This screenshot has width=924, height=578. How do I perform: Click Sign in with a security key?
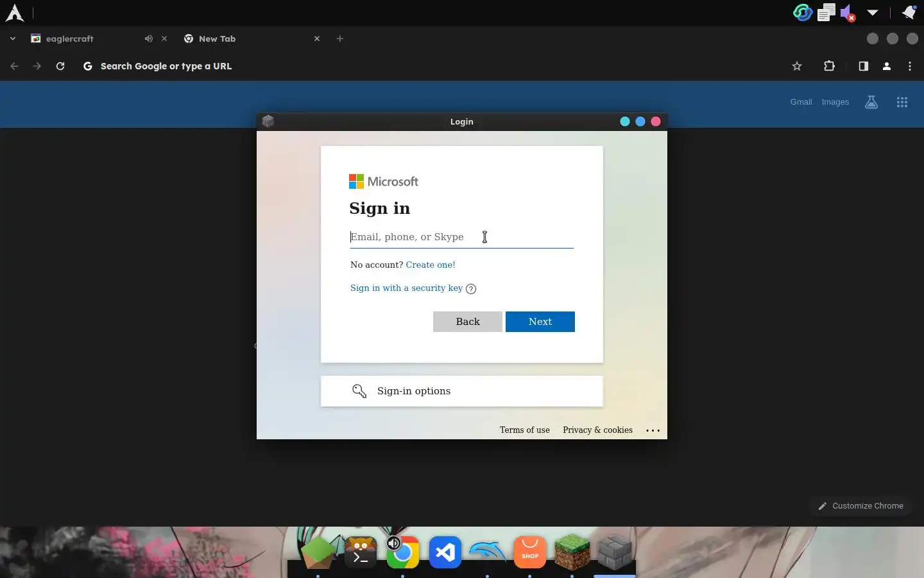[x=406, y=288]
